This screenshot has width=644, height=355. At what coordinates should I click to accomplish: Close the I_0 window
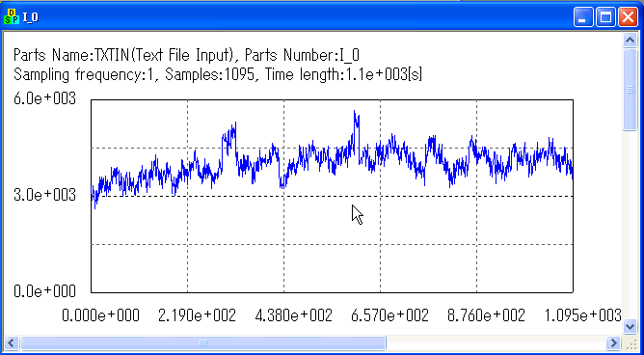tap(628, 16)
